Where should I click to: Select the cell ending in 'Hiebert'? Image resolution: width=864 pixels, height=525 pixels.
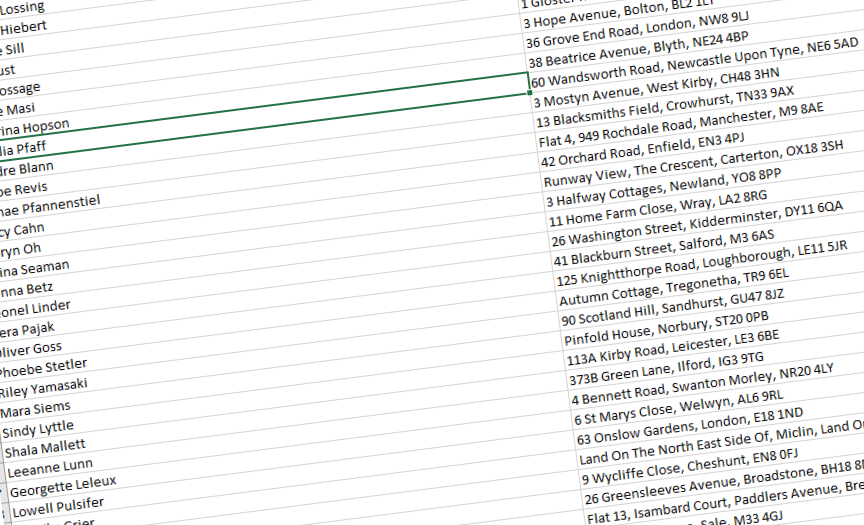point(23,28)
